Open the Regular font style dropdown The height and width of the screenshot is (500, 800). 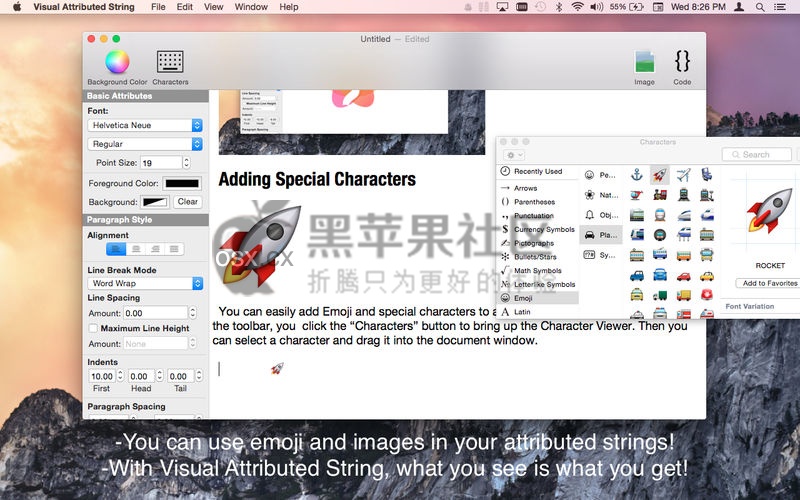tap(145, 144)
